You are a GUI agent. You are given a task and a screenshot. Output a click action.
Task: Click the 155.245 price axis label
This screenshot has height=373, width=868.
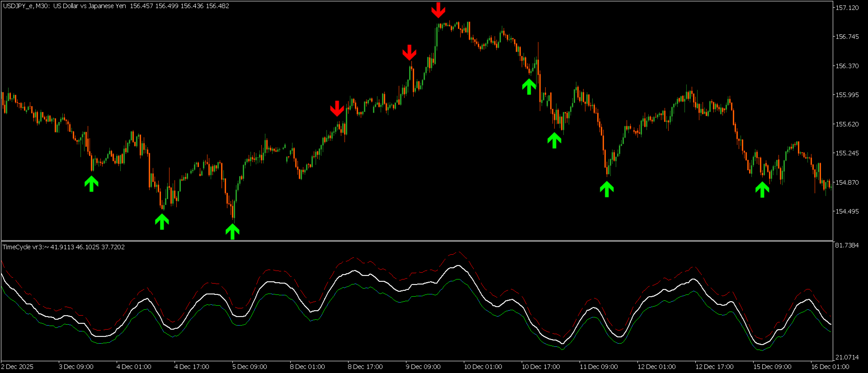point(847,153)
